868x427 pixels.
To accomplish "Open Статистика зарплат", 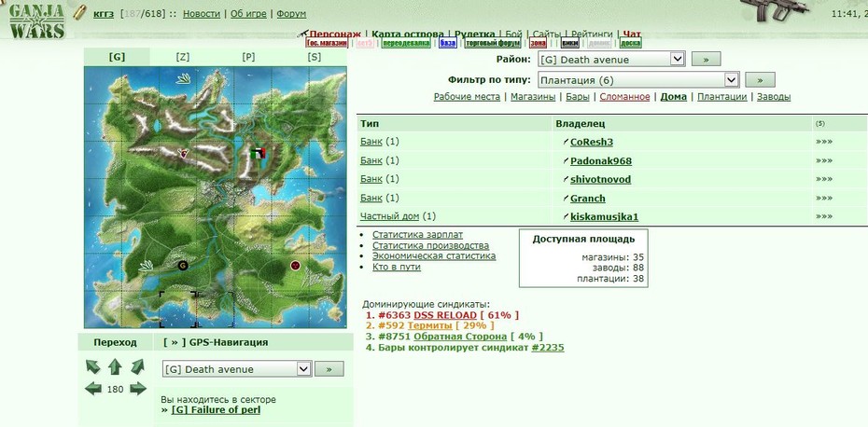I will point(417,235).
